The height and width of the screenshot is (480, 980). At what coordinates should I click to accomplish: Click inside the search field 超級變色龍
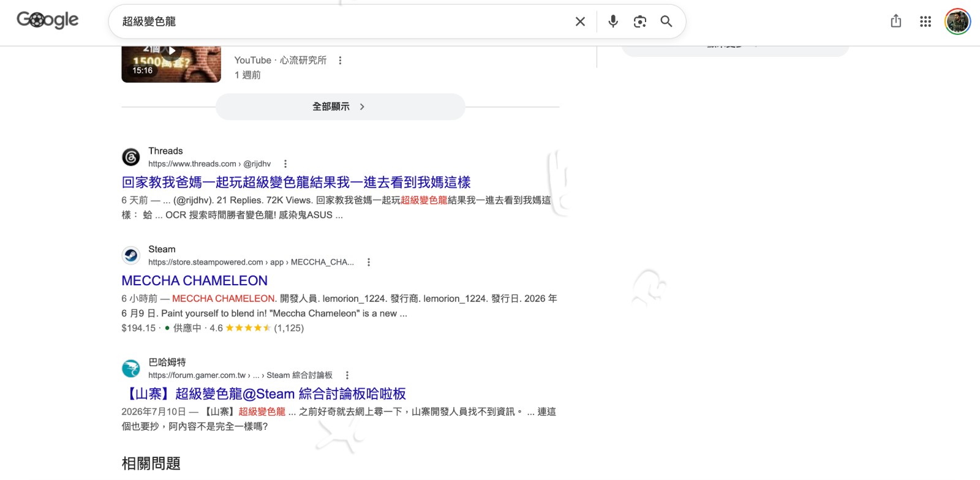tap(343, 21)
